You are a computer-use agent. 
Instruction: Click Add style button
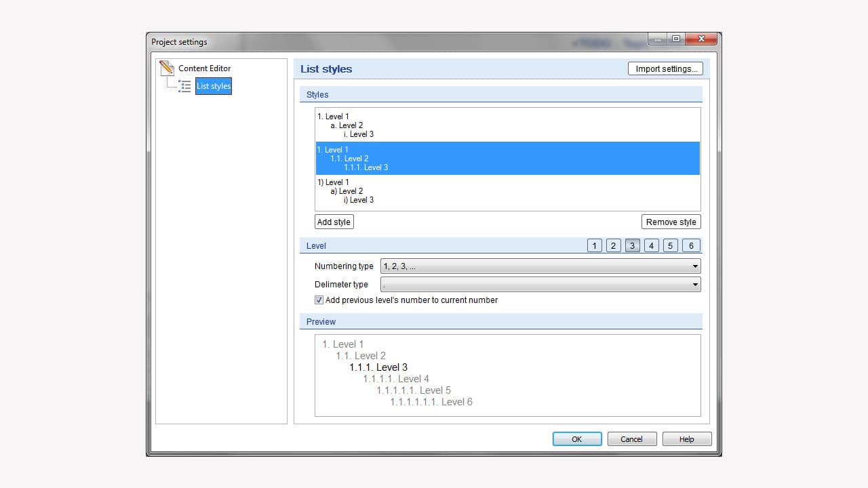[334, 222]
